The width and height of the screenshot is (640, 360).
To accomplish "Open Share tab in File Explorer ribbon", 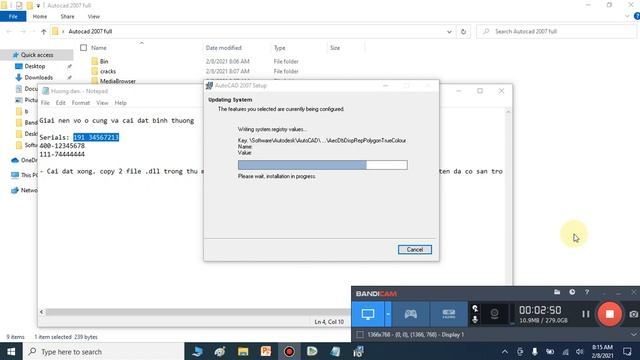I will coord(67,16).
